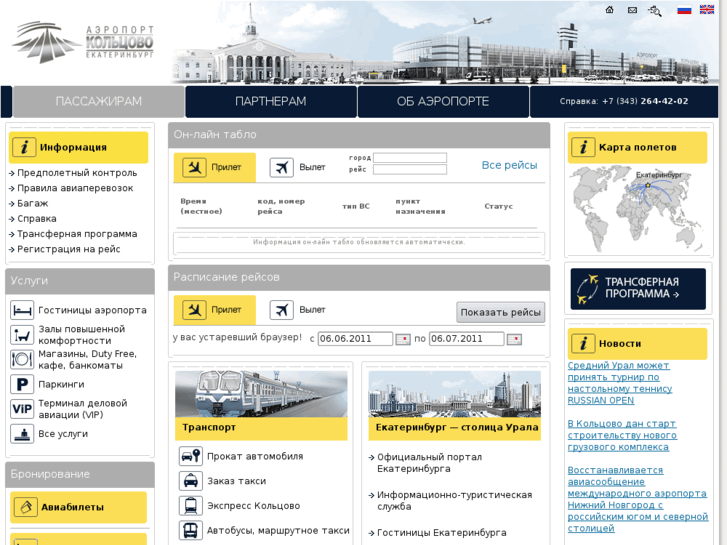Click the Экспресс Кольцово train icon
Screen dimensions: 727x545
(x=190, y=506)
